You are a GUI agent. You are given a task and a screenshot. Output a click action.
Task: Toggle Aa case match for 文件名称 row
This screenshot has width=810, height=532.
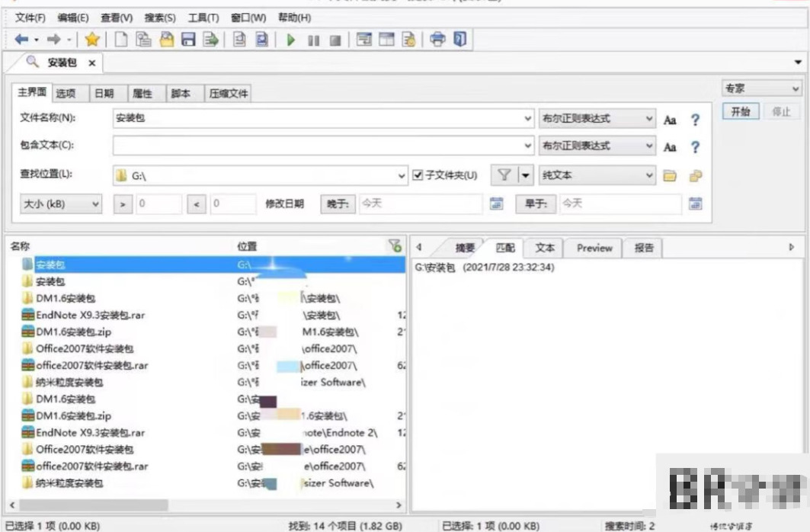[670, 120]
